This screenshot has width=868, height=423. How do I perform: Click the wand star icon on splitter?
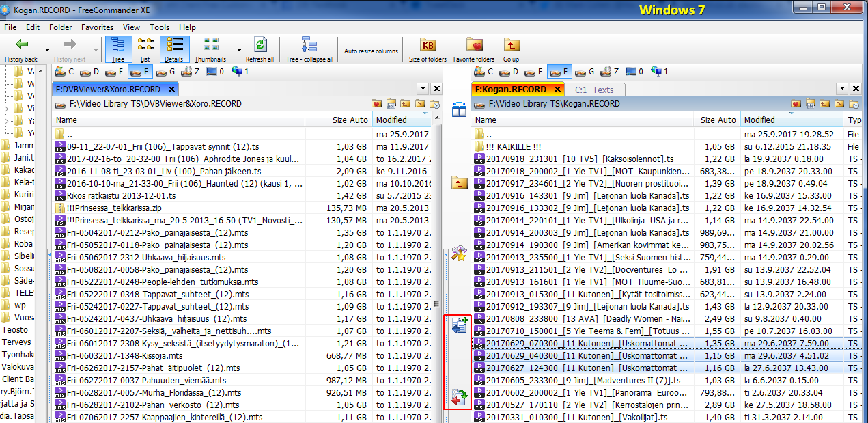[x=459, y=254]
